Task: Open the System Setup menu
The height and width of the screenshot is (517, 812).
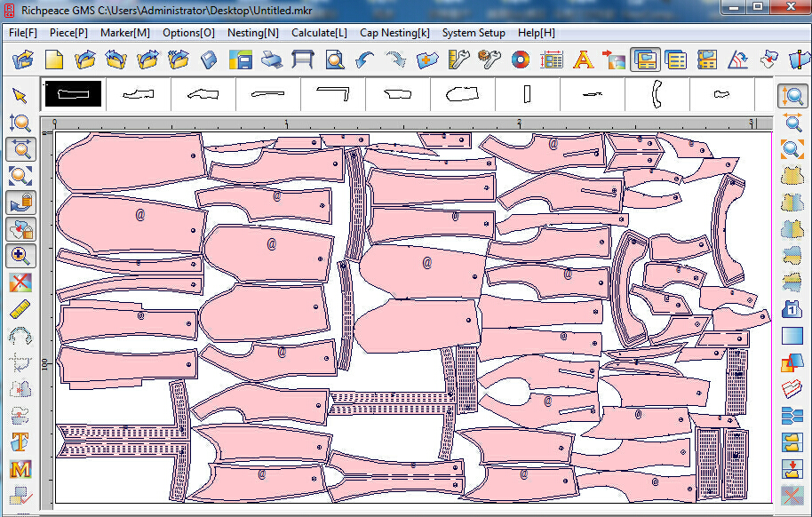Action: tap(474, 32)
